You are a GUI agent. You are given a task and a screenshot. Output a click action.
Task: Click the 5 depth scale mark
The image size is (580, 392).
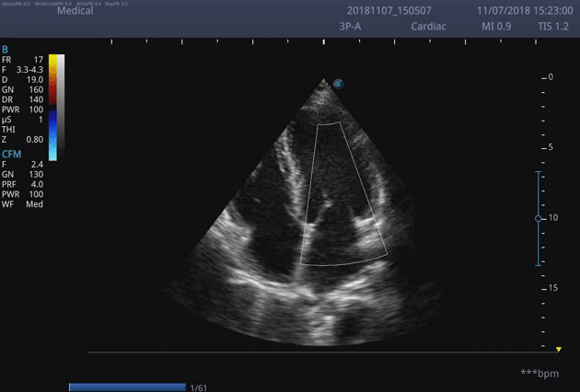coord(551,147)
